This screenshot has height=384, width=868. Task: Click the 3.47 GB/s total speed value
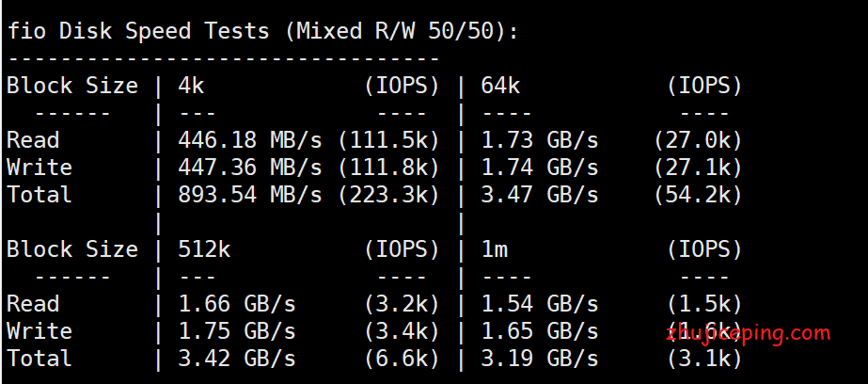[539, 195]
